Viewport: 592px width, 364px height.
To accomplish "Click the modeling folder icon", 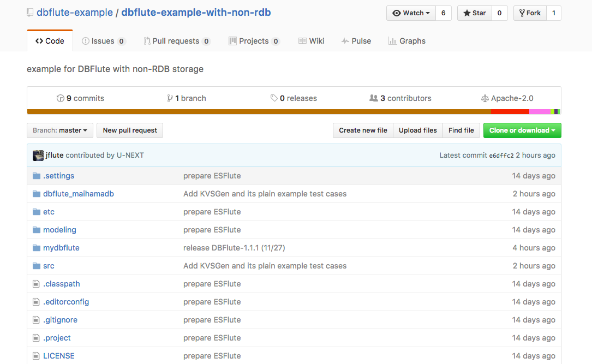I will tap(36, 230).
